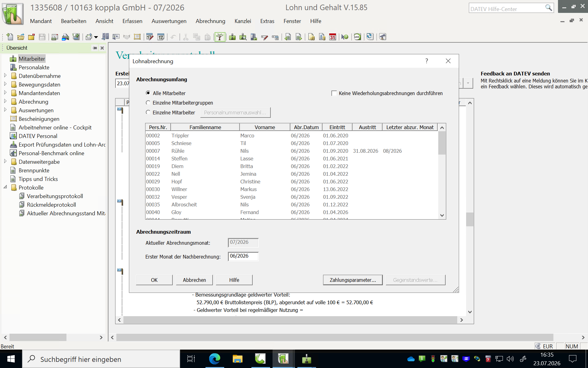Expand the Bewegungsdaten tree node
The height and width of the screenshot is (368, 588).
5,84
